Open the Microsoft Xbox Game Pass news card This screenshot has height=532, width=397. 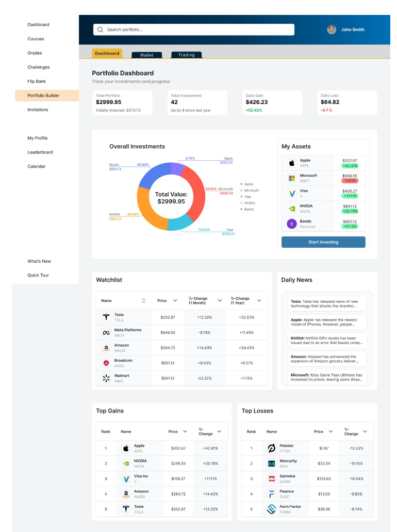tap(327, 377)
